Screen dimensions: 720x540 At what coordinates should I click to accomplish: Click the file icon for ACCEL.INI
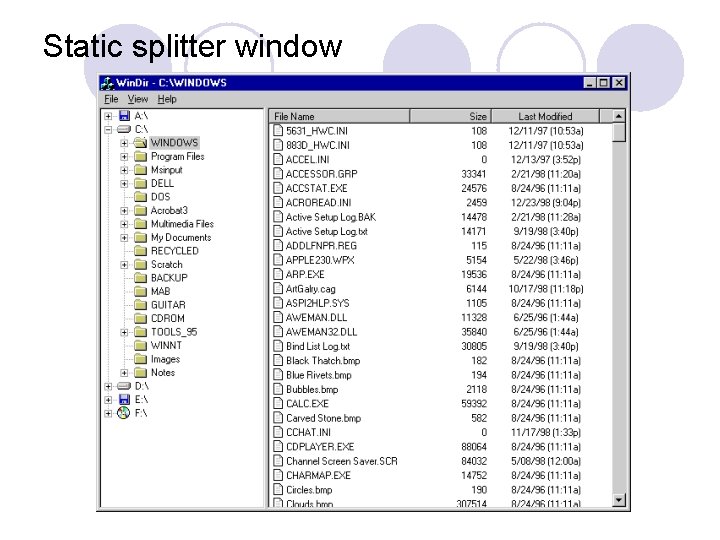(x=278, y=159)
